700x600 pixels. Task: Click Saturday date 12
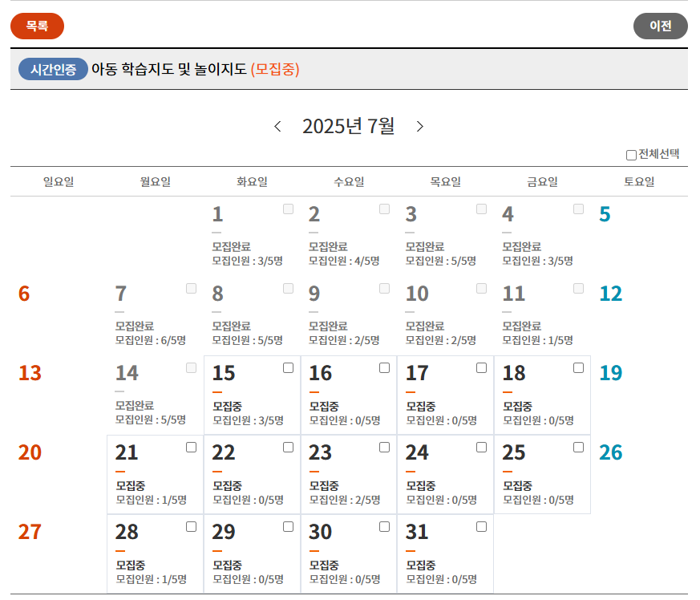pos(610,294)
